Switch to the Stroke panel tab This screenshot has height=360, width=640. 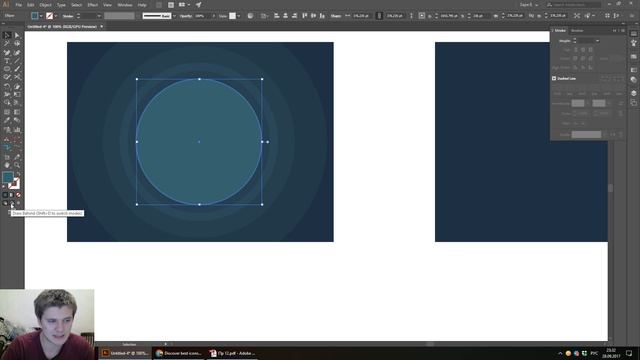pyautogui.click(x=560, y=31)
